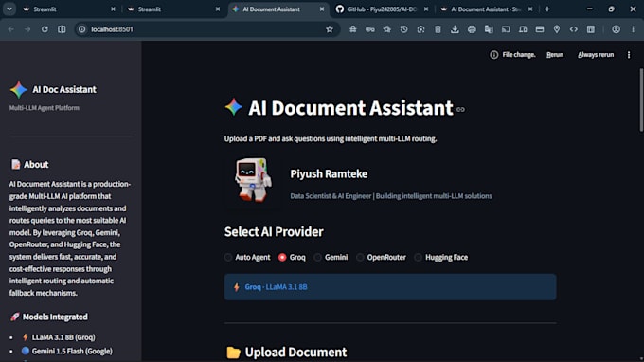Click the File change. notification text
The height and width of the screenshot is (362, 644).
[519, 55]
